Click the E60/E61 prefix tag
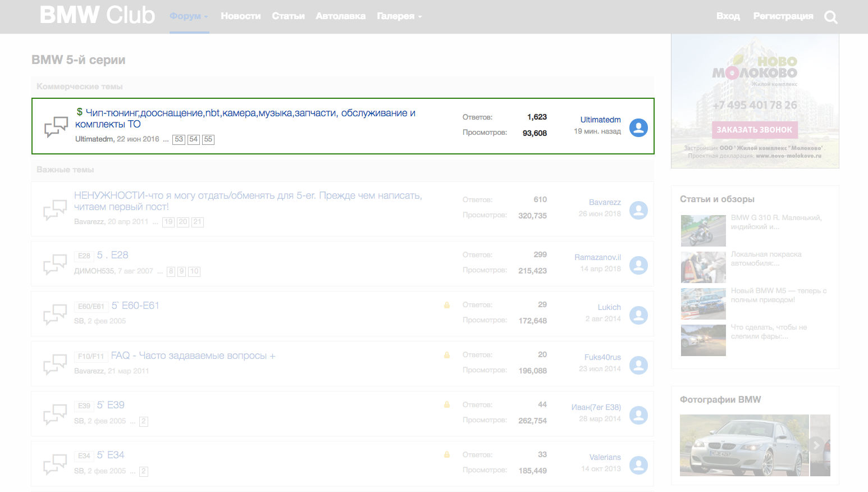Screen dimensions: 868x492 pyautogui.click(x=91, y=307)
